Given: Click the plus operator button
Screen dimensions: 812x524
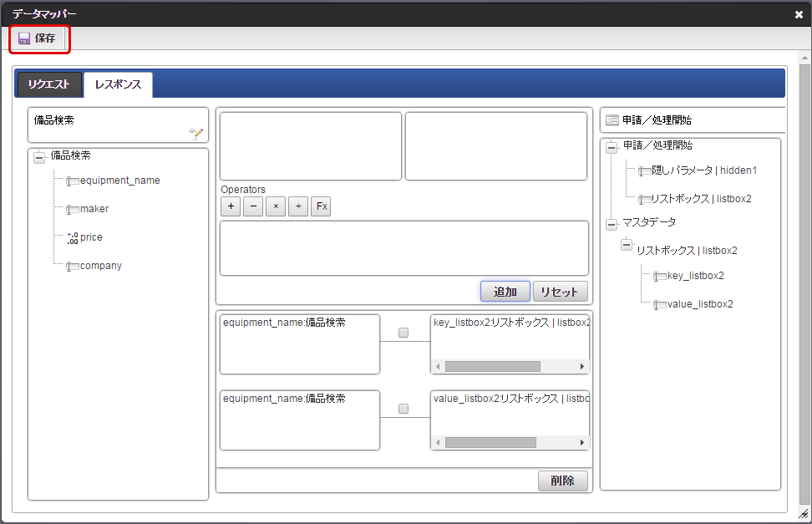Looking at the screenshot, I should [231, 206].
